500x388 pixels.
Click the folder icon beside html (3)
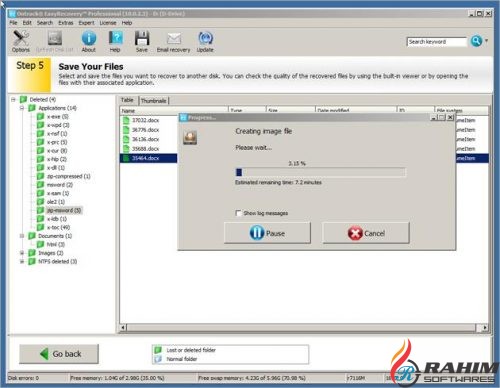point(40,244)
